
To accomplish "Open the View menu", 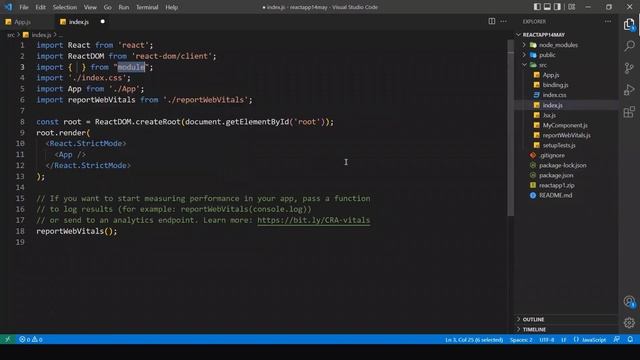I will [x=90, y=7].
